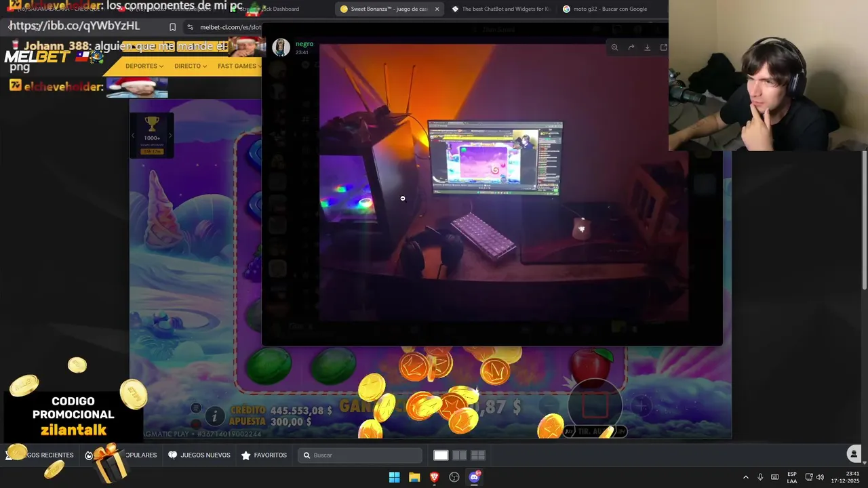Bookmark the page with the bookmark icon
Viewport: 868px width, 488px height.
172,27
